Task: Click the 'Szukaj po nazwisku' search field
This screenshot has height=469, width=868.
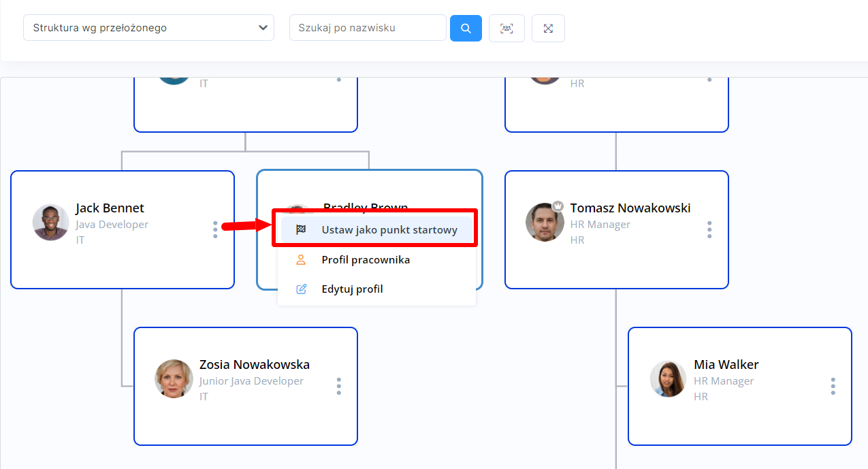Action: click(368, 28)
